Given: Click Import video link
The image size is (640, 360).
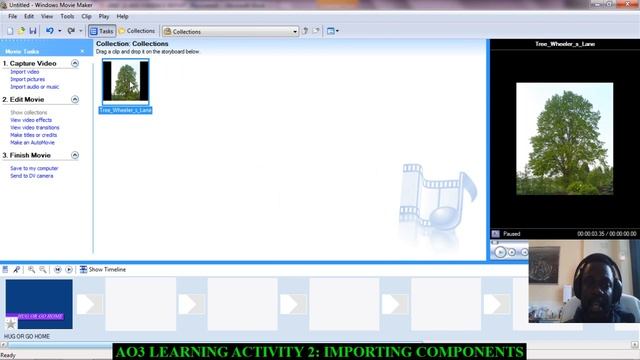Looking at the screenshot, I should (x=24, y=72).
